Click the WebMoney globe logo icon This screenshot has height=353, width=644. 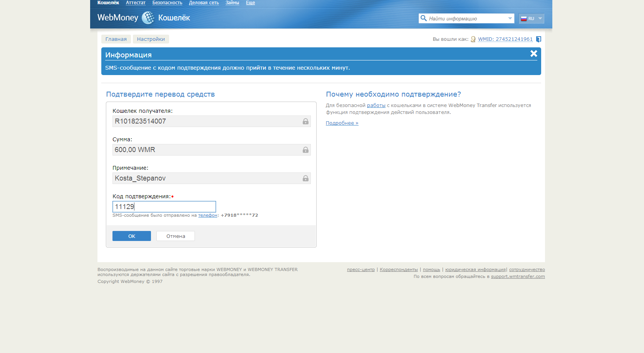[x=148, y=18]
